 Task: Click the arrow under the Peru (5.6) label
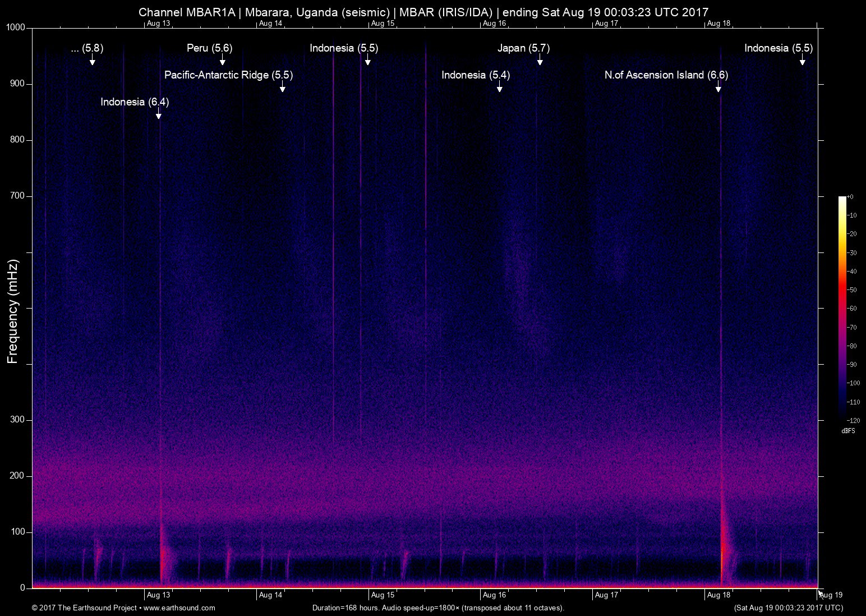223,61
